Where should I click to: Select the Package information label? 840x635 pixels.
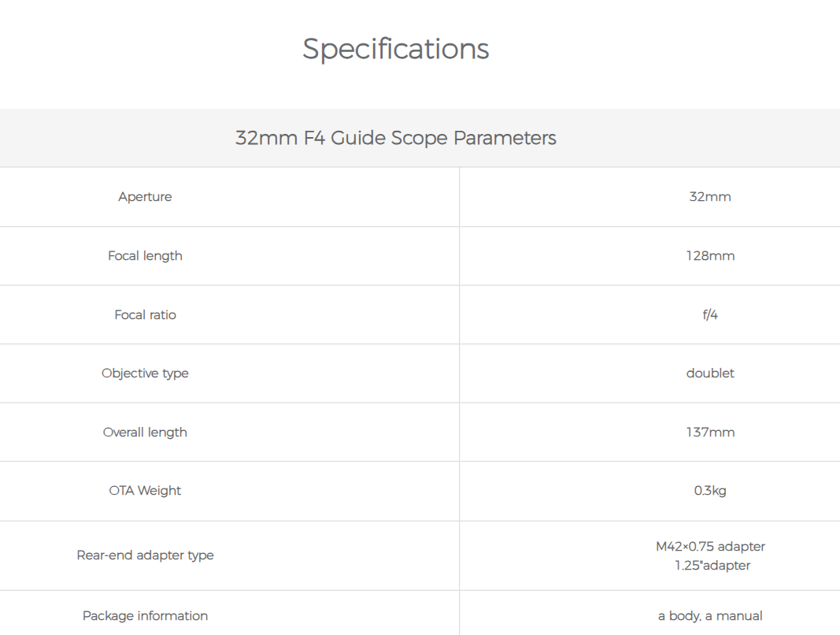pyautogui.click(x=145, y=616)
